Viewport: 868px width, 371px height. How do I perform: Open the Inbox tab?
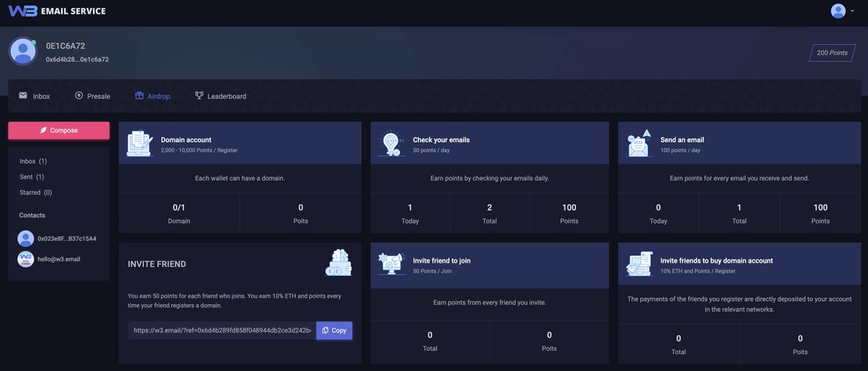tap(35, 96)
